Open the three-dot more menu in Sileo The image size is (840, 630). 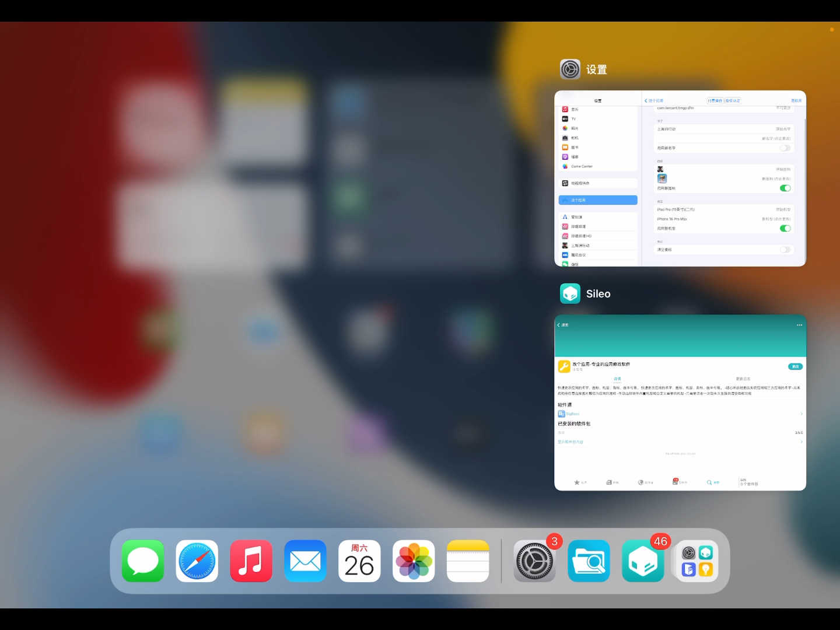(800, 325)
